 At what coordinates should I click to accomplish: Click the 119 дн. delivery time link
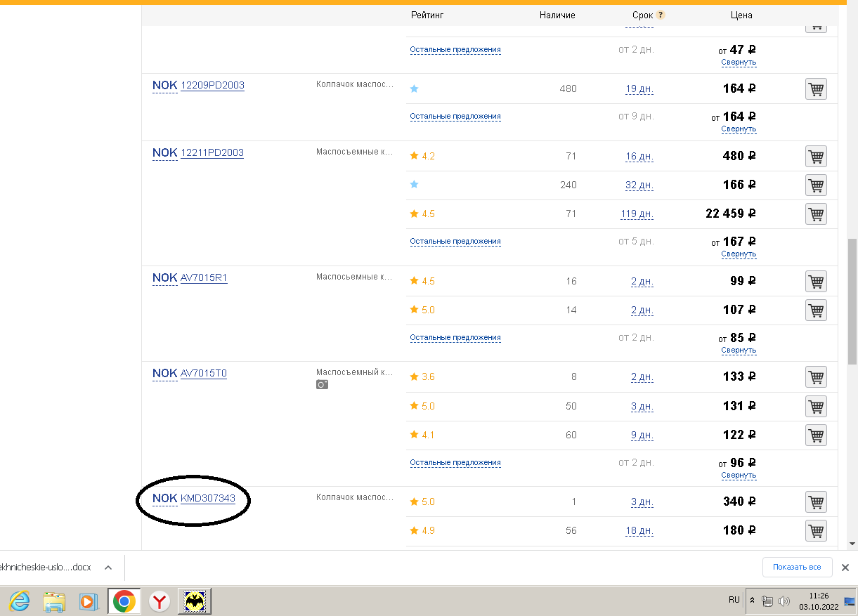pyautogui.click(x=637, y=214)
